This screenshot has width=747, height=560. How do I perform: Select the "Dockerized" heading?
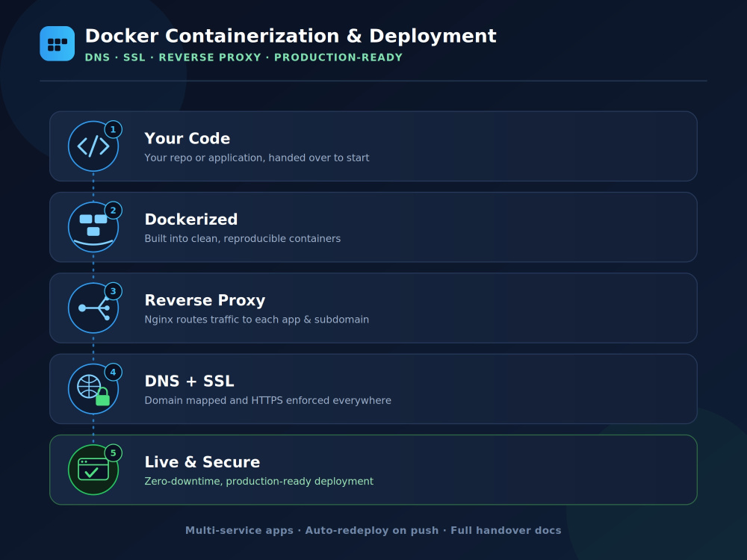coord(191,220)
